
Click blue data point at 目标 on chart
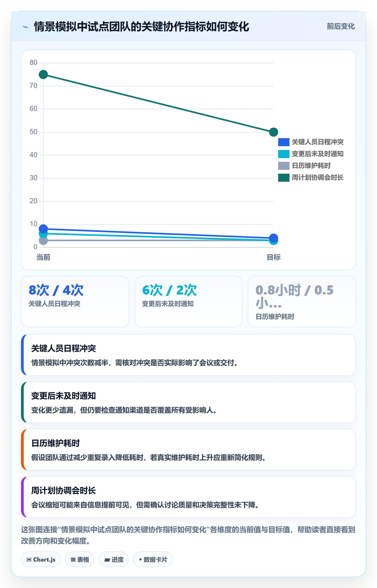(x=274, y=238)
